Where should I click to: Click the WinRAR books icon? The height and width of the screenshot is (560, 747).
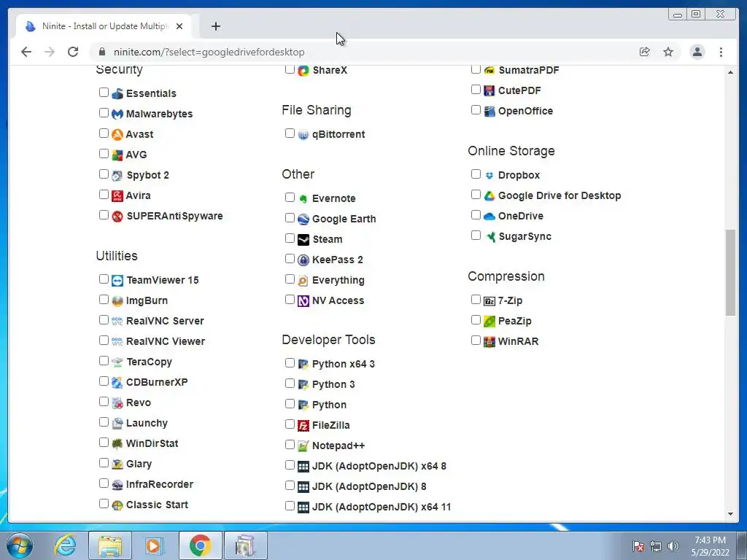(489, 342)
